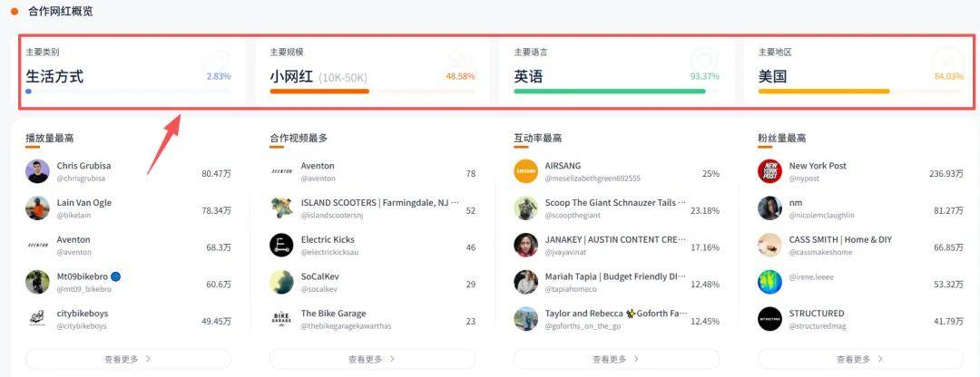The height and width of the screenshot is (377, 980).
Task: Click the Highest Views column heading
Action: pyautogui.click(x=49, y=139)
